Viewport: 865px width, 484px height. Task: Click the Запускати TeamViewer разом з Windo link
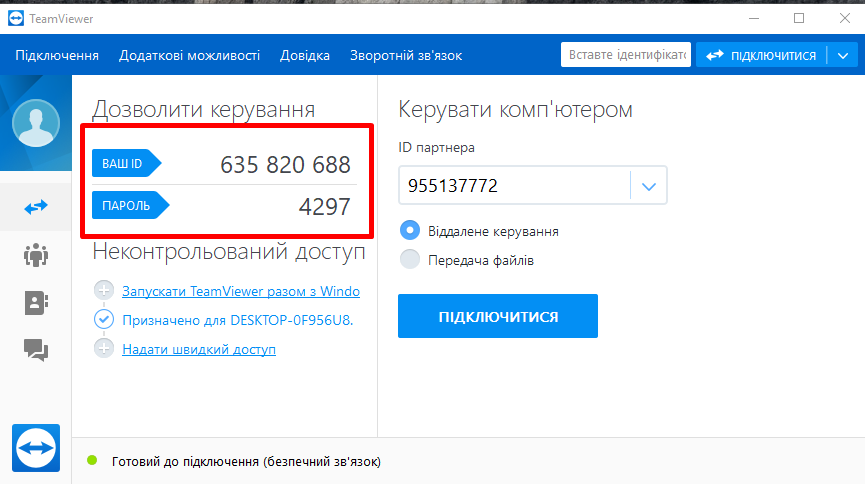[240, 292]
